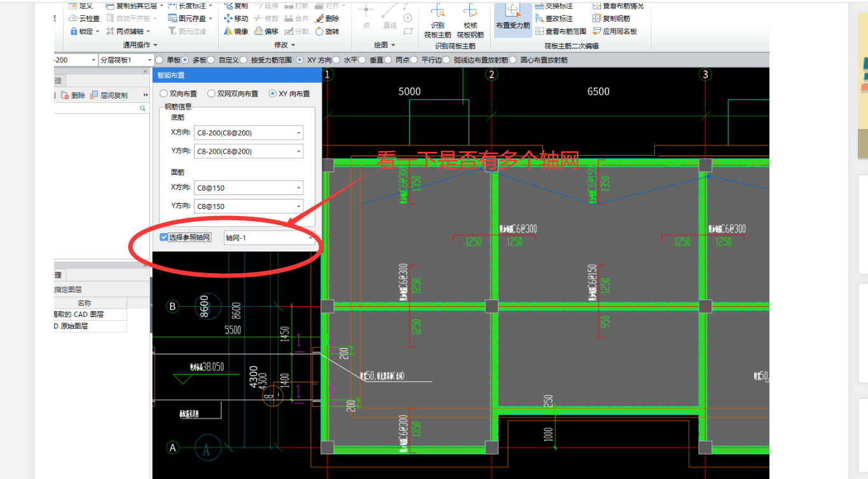The image size is (868, 479).
Task: Click the 删除 tool in the ribbon
Action: 327,18
